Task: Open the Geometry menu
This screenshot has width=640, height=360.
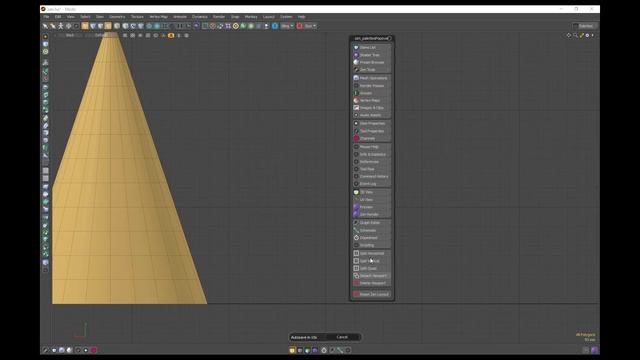Action: point(117,17)
